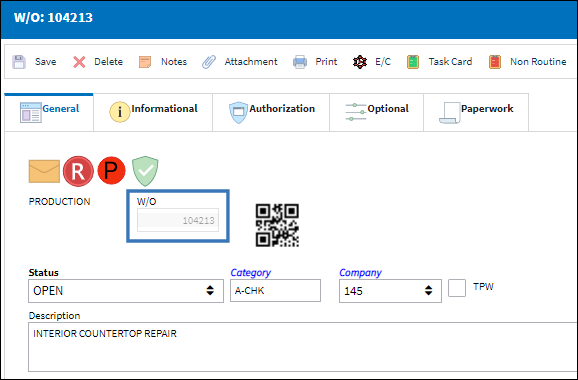Click the red circled P icon
Screen dimensions: 578x380
(x=111, y=171)
